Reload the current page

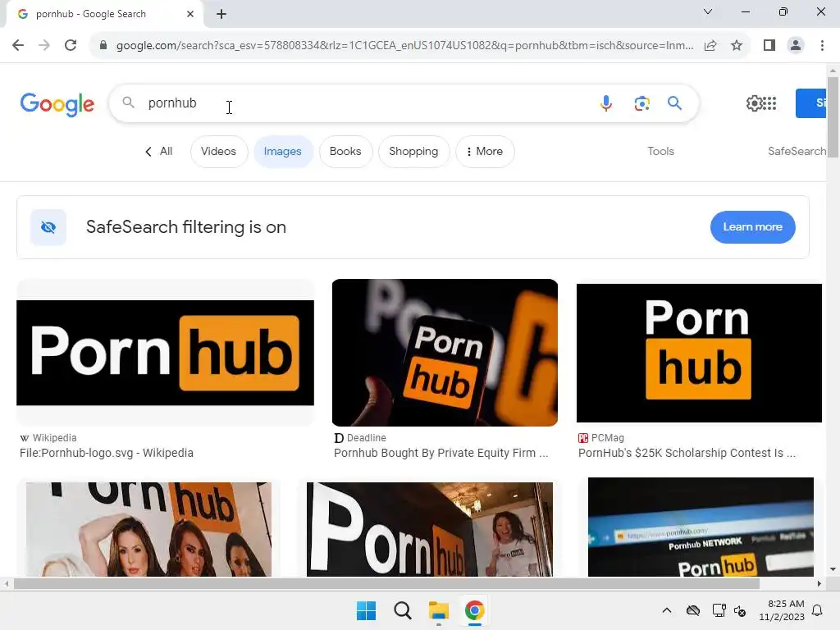click(71, 45)
